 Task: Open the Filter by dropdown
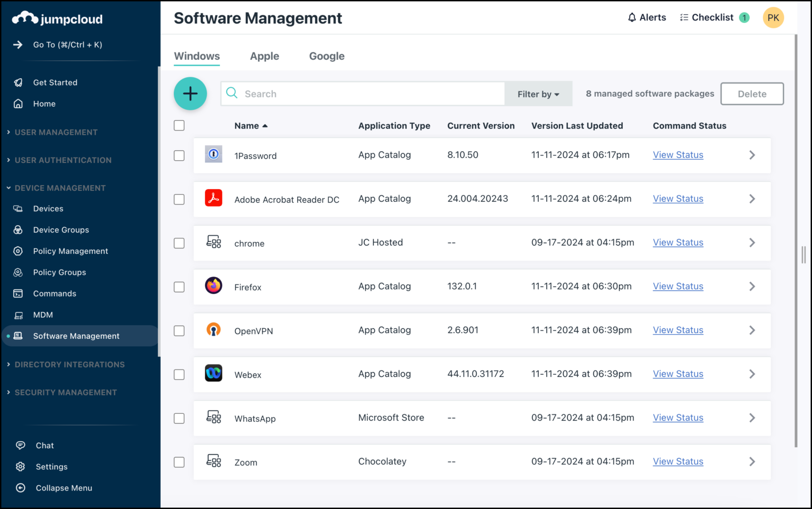pos(538,94)
